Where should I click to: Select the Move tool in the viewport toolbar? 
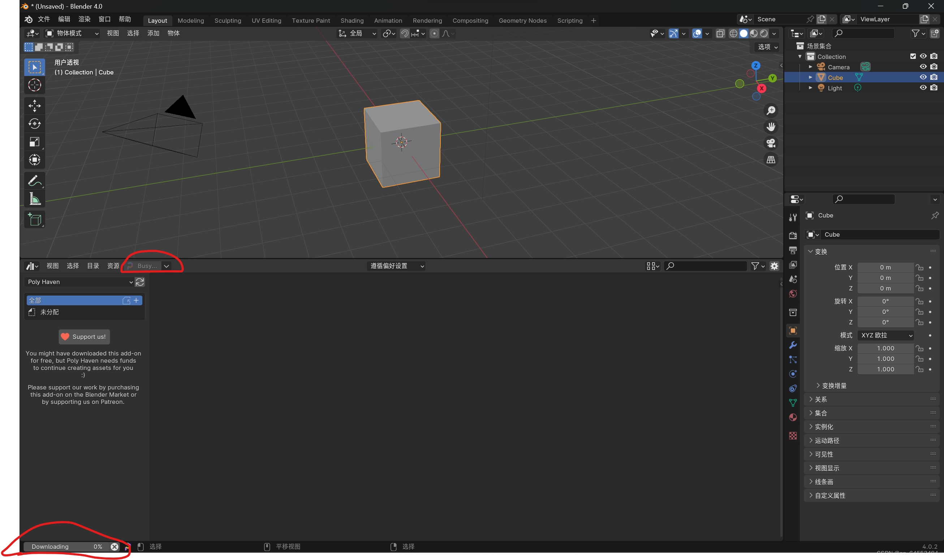tap(35, 105)
